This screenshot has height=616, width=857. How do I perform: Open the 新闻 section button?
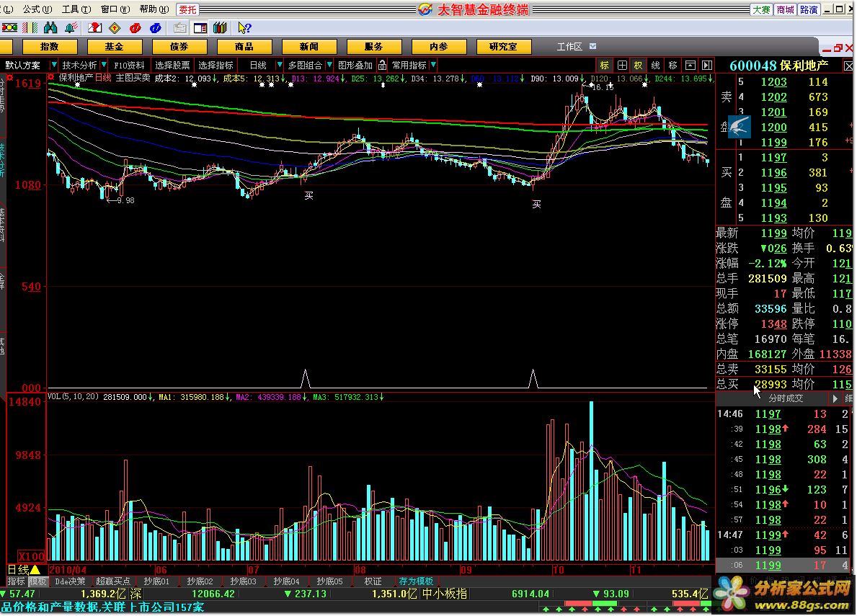(308, 46)
